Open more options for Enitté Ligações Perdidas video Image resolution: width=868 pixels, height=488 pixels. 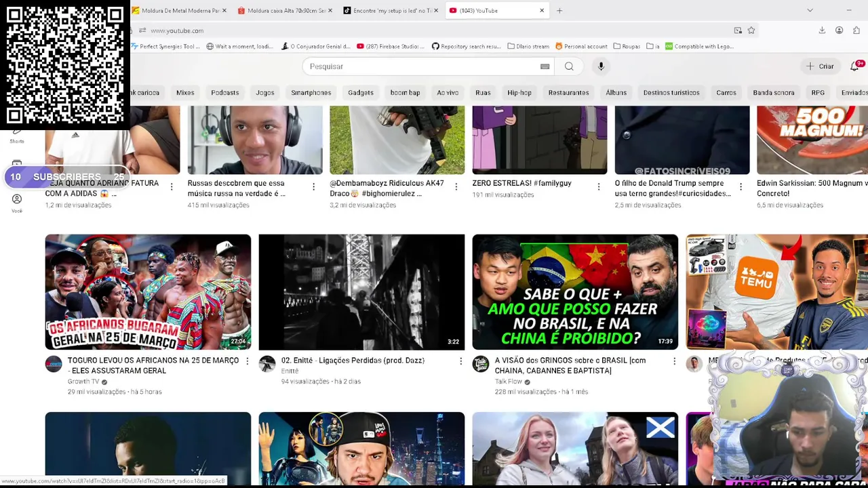click(460, 361)
